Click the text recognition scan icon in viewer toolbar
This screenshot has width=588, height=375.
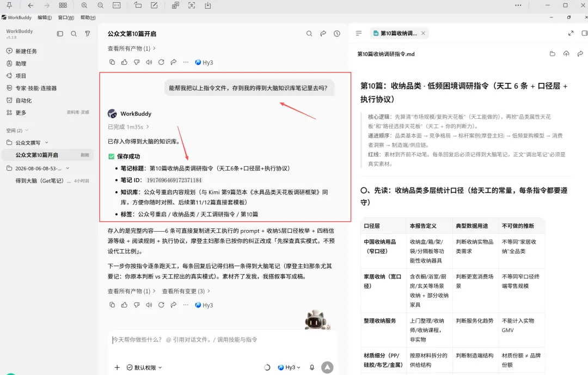click(x=192, y=5)
